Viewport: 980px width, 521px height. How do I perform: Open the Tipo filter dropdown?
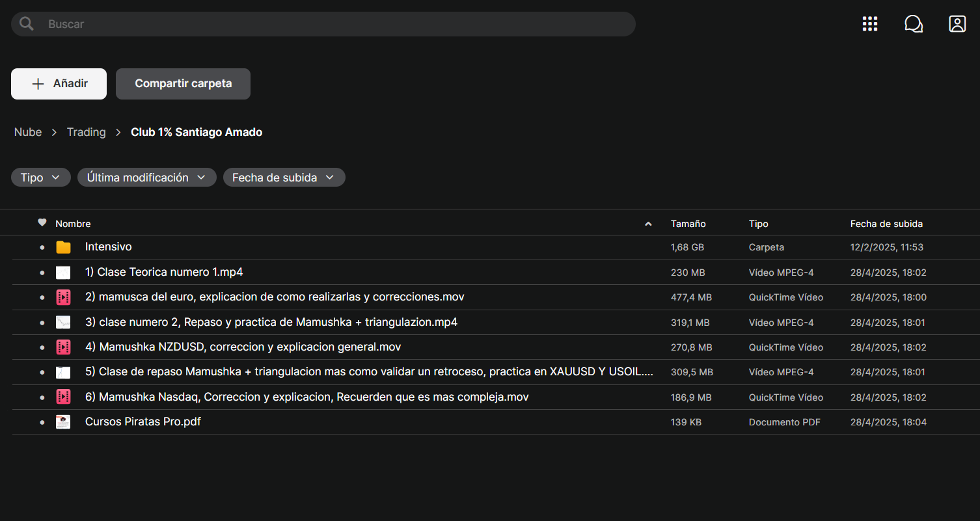pyautogui.click(x=41, y=178)
